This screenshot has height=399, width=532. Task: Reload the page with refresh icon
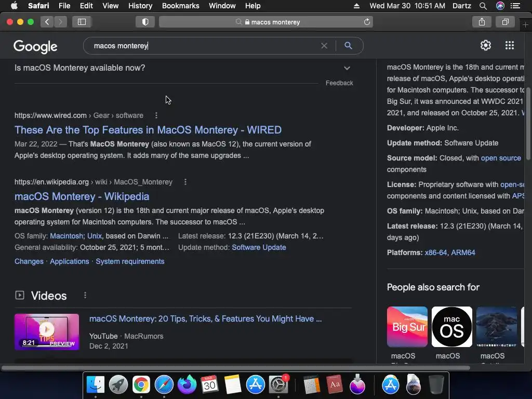tap(367, 22)
